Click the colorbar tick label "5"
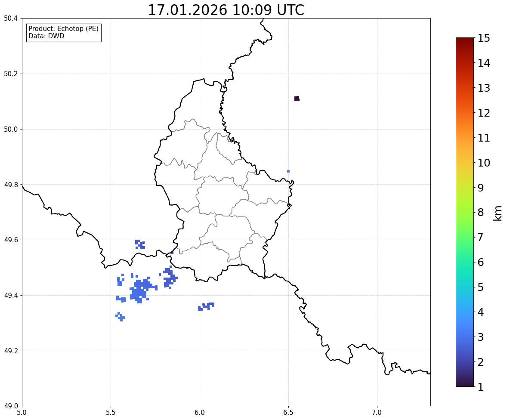Screen dimensions: 507x420 click(x=481, y=287)
